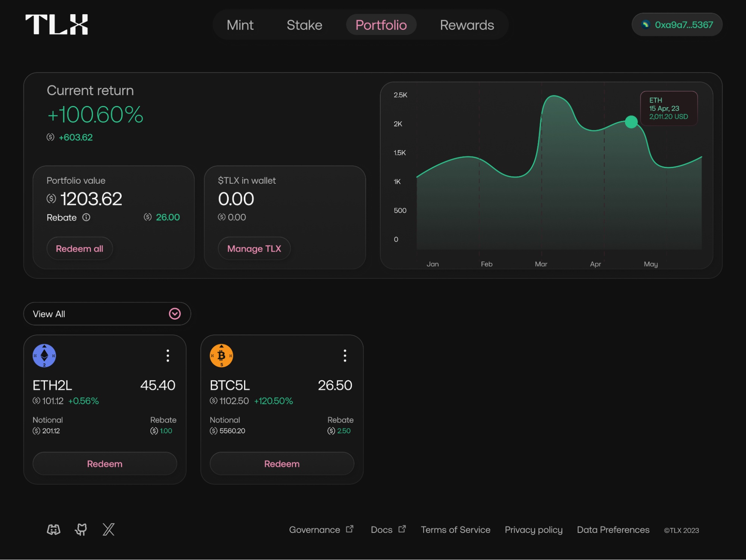The width and height of the screenshot is (746, 560).
Task: Click the Mar label on chart axis
Action: pyautogui.click(x=541, y=264)
